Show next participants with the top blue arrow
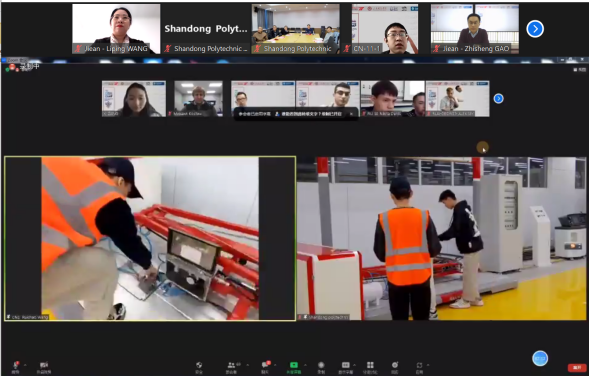589x376 pixels. pos(535,29)
